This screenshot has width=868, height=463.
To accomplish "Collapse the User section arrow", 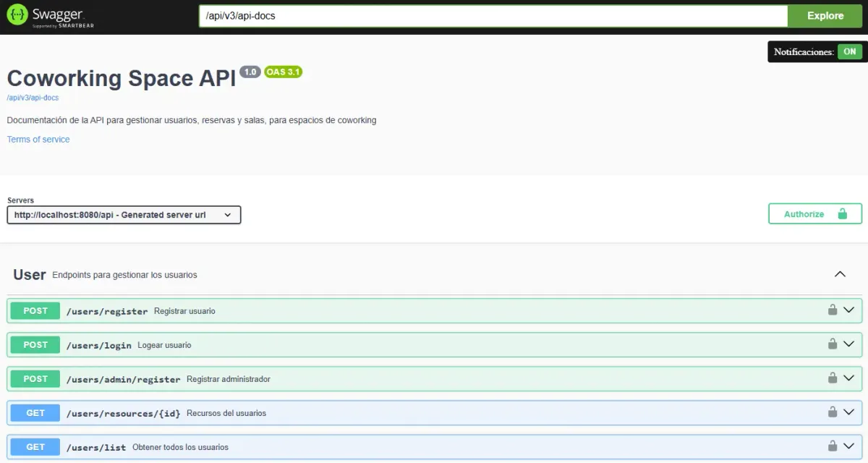I will click(x=840, y=275).
